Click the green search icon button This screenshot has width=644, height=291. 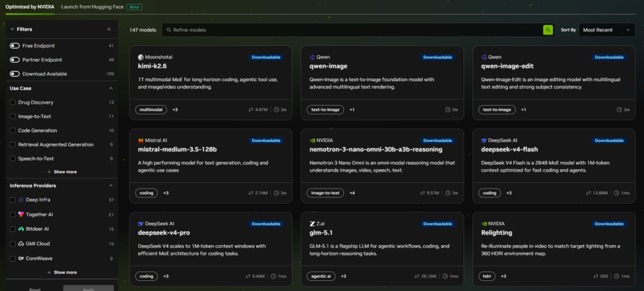pos(548,30)
